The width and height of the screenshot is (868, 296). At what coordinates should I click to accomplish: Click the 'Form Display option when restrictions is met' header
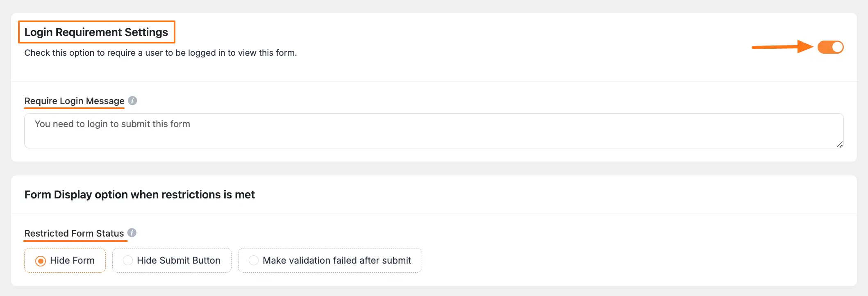(x=140, y=195)
